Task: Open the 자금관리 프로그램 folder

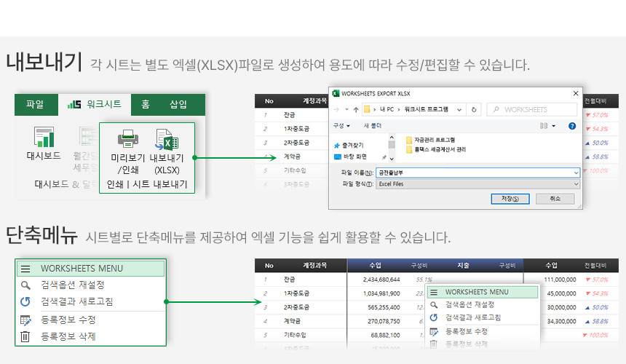Action: click(x=434, y=140)
